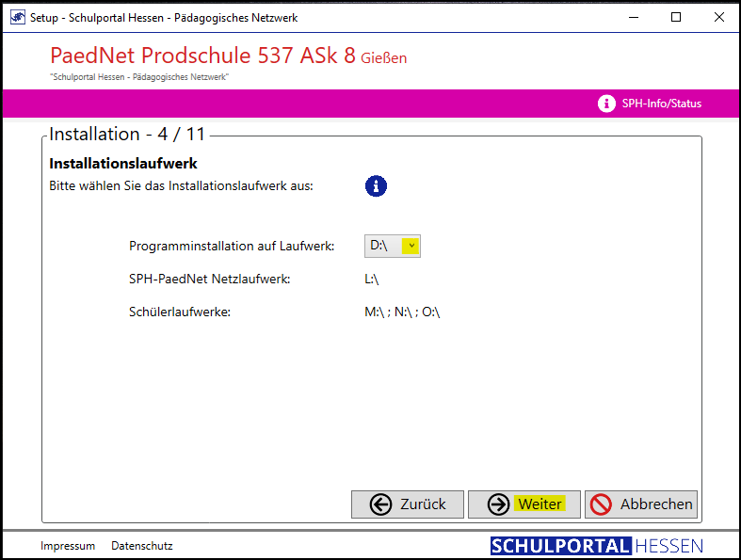Minimize the setup window
The width and height of the screenshot is (741, 560).
pyautogui.click(x=634, y=18)
